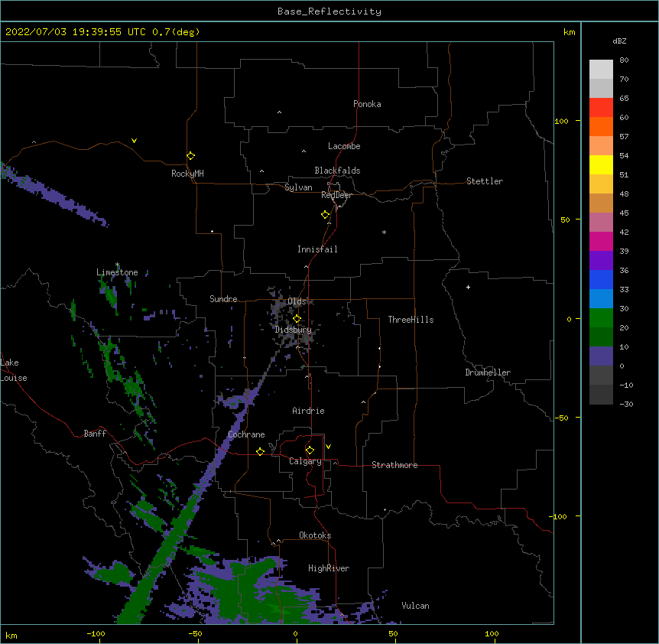Click yellow diamond marker south of RedDeer
Image resolution: width=659 pixels, height=644 pixels.
pyautogui.click(x=325, y=215)
